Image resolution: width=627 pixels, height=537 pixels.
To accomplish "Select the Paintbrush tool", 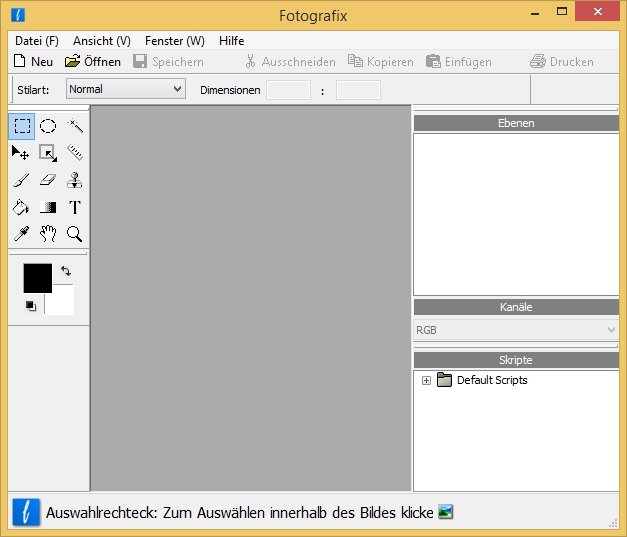I will click(20, 180).
